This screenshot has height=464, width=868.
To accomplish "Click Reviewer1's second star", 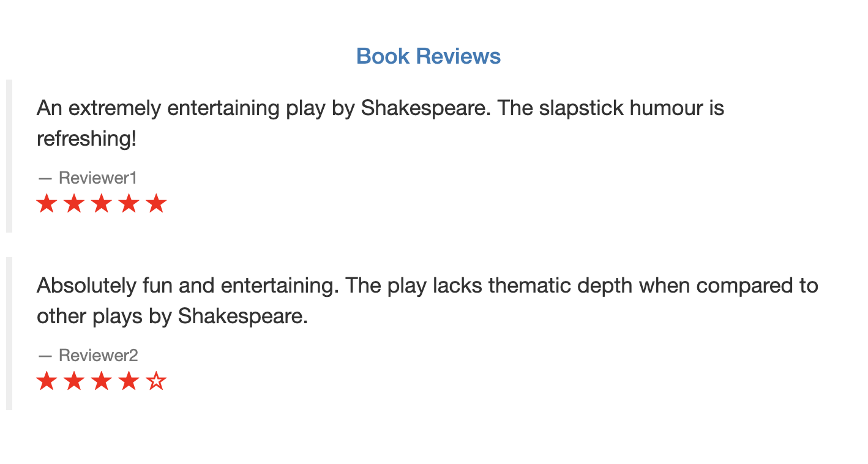I will [x=74, y=204].
